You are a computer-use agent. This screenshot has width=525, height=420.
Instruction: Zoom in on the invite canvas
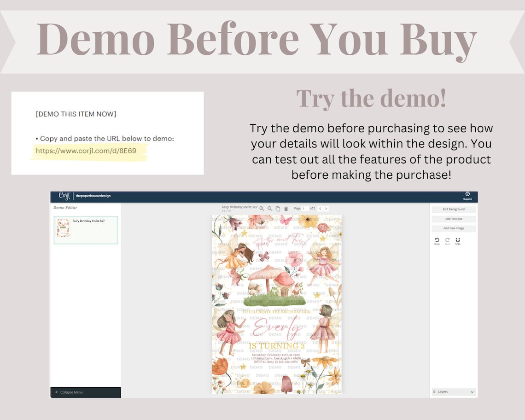(262, 209)
